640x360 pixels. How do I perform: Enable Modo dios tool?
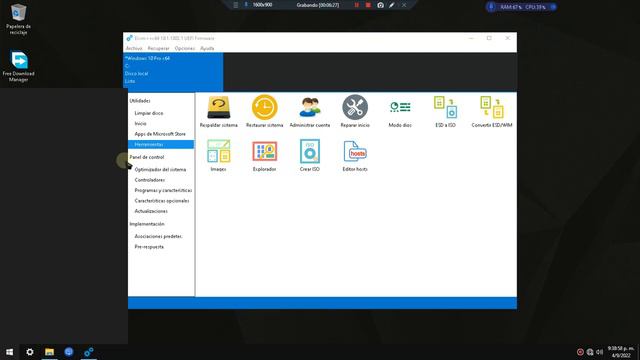tap(400, 113)
